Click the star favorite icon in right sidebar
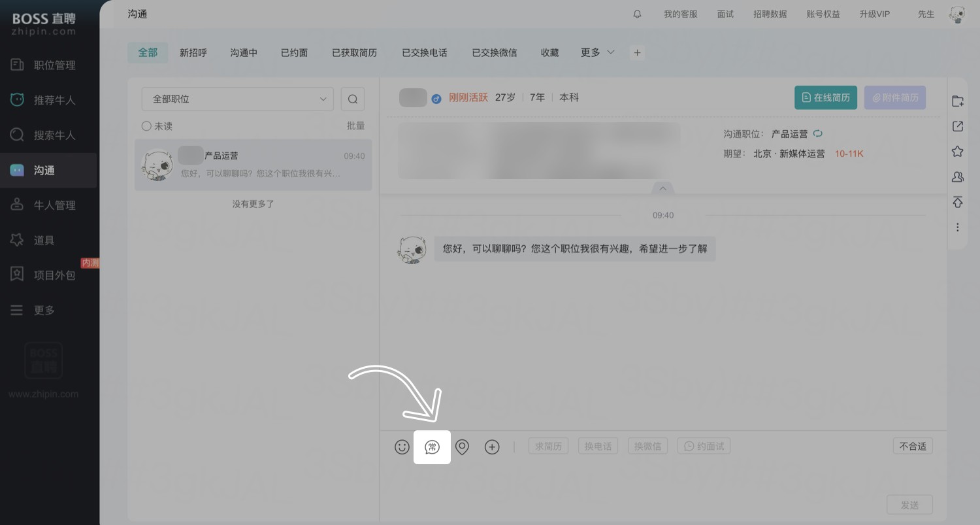Image resolution: width=980 pixels, height=525 pixels. click(957, 152)
